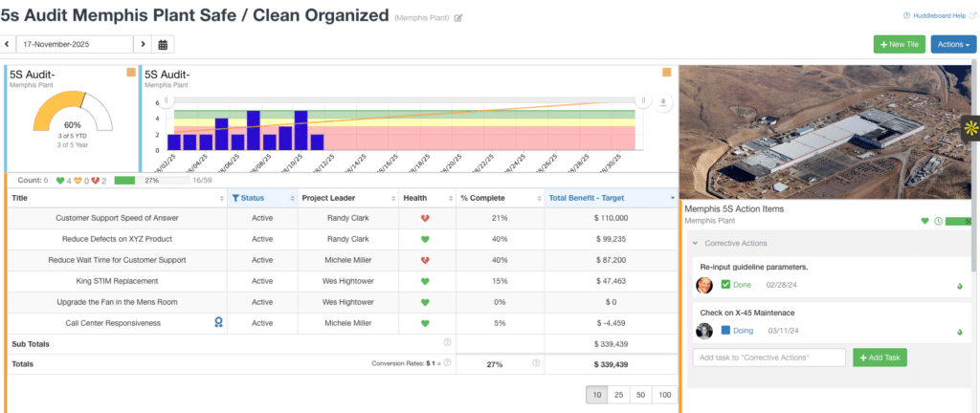The width and height of the screenshot is (980, 413).
Task: Click the green New Tile button
Action: click(899, 44)
